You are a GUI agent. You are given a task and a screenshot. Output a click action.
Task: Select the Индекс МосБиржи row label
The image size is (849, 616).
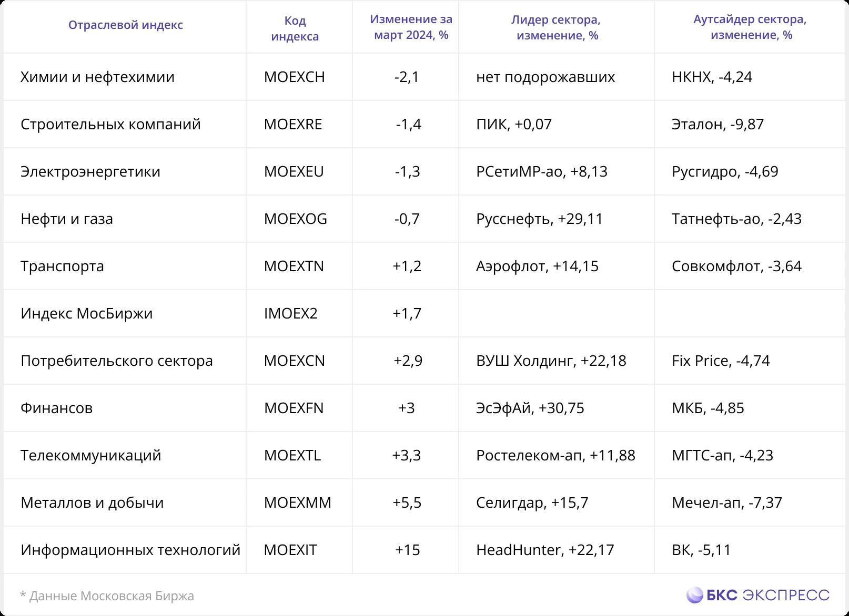[87, 313]
